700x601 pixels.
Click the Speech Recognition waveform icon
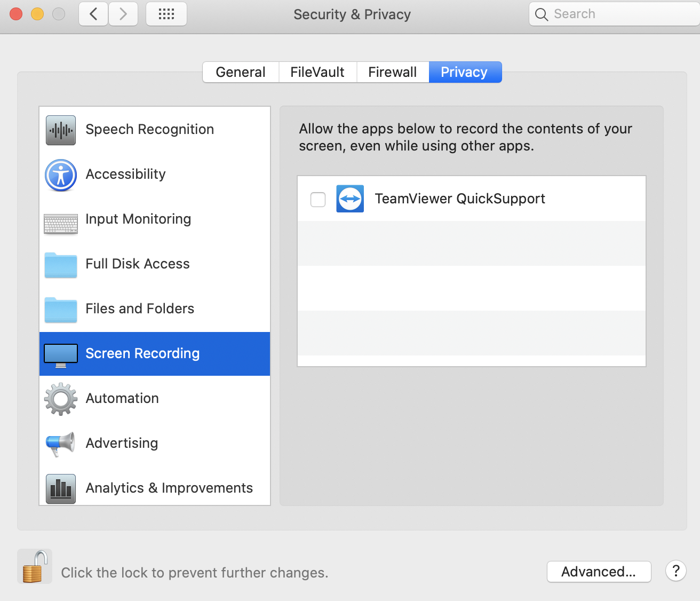[x=61, y=130]
